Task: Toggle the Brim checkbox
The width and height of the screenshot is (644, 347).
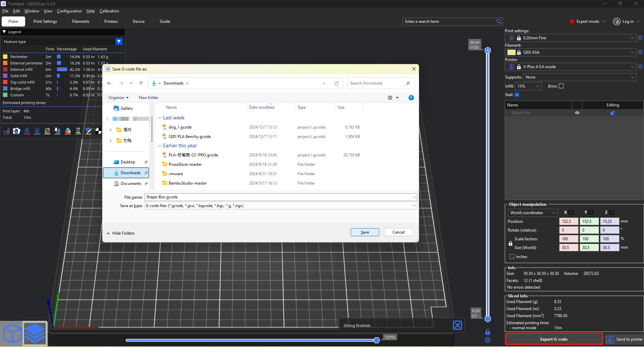Action: pyautogui.click(x=561, y=86)
